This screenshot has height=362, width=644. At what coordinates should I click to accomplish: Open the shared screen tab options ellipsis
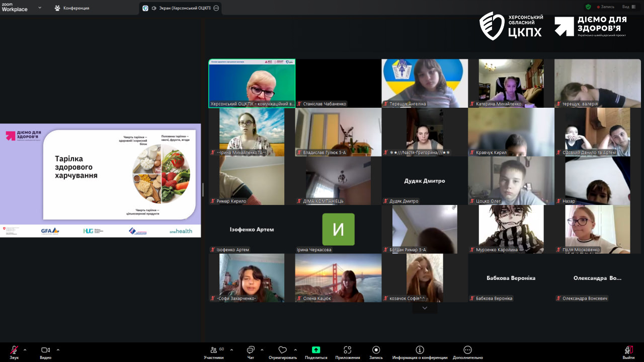(216, 8)
